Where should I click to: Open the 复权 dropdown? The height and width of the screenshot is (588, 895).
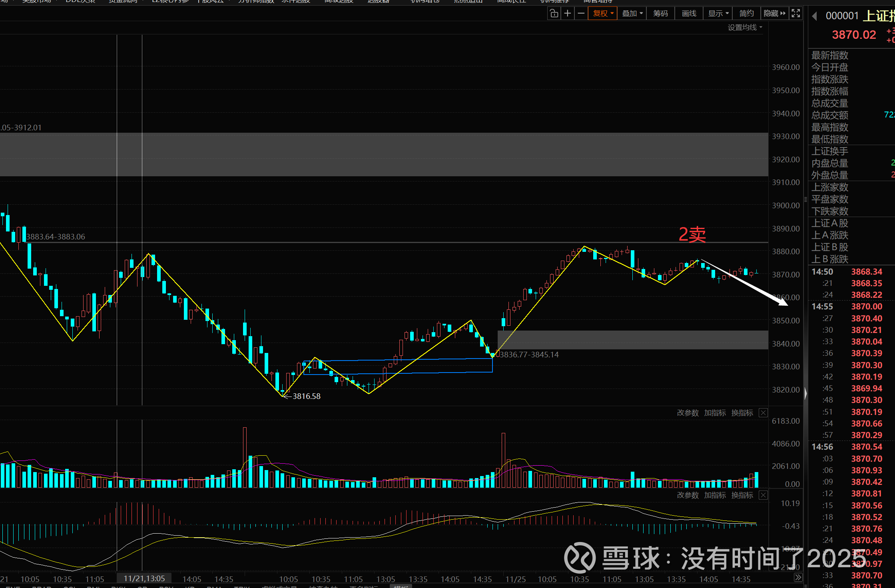[x=603, y=14]
